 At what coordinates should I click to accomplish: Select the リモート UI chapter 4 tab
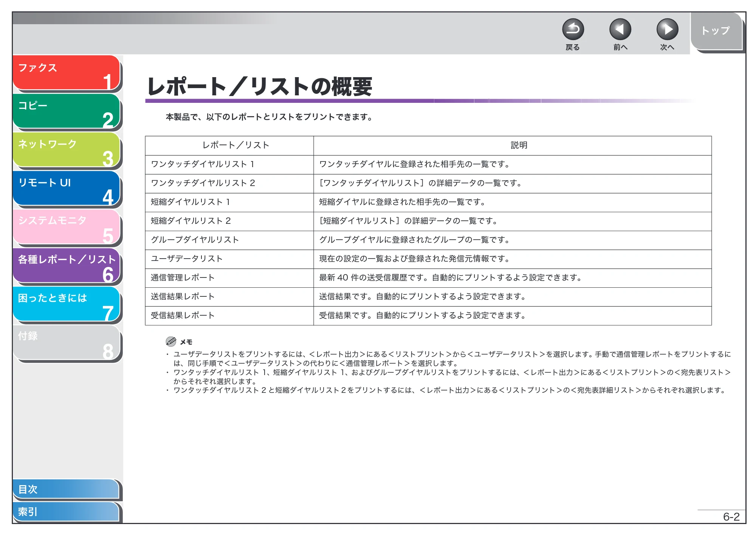67,188
